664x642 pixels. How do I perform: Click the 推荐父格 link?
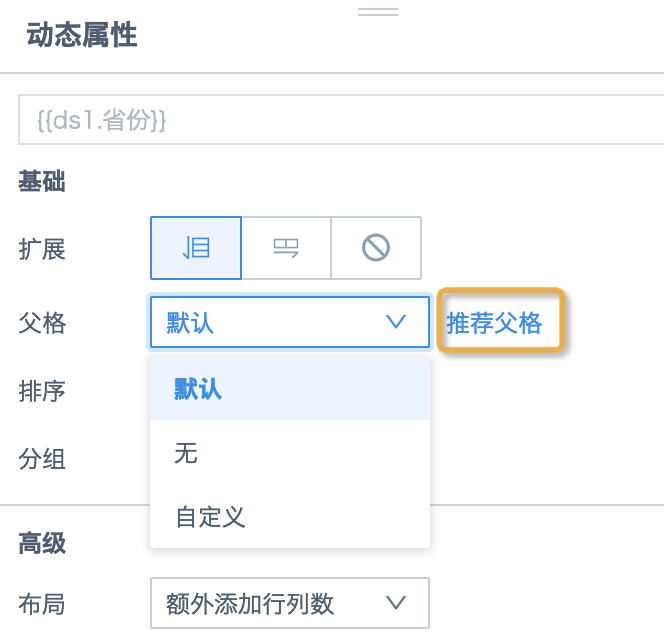point(495,323)
